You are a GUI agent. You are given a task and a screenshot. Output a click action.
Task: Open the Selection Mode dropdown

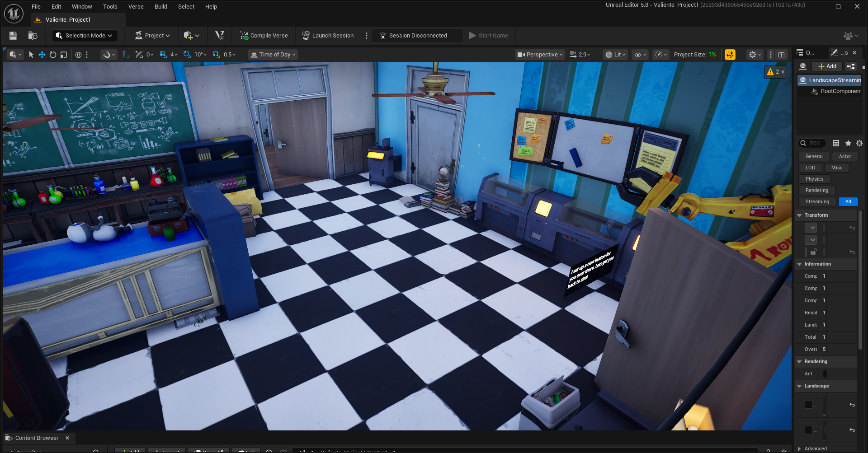[x=84, y=36]
